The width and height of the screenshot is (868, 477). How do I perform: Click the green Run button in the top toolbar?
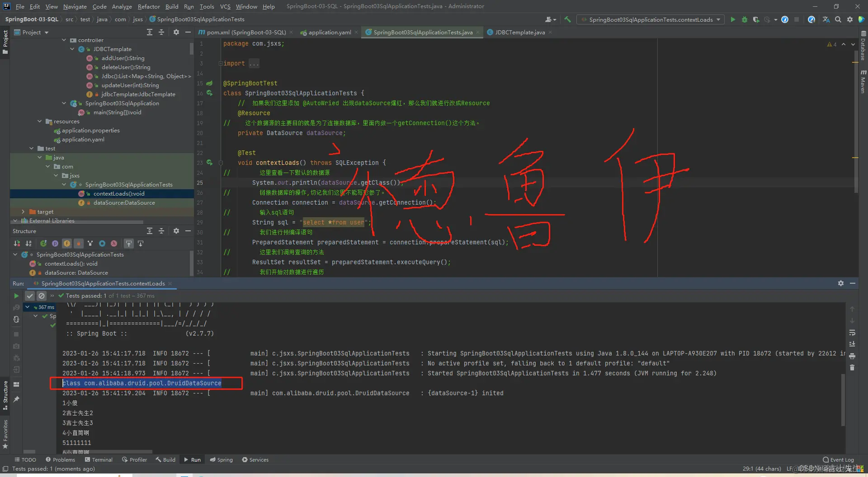733,19
